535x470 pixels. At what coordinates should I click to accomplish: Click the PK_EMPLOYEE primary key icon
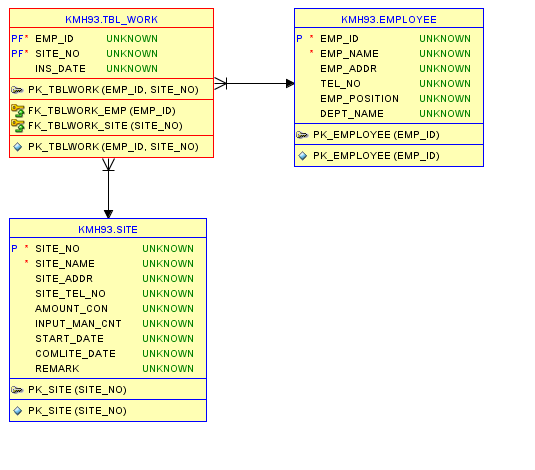pyautogui.click(x=302, y=135)
